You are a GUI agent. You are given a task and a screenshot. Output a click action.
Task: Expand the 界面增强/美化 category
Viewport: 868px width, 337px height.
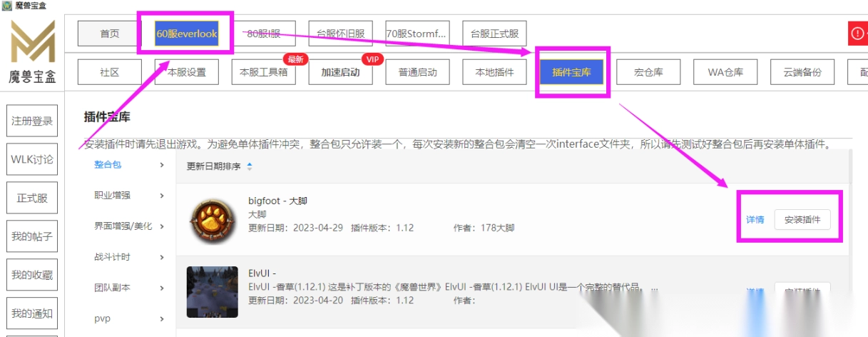[x=129, y=226]
